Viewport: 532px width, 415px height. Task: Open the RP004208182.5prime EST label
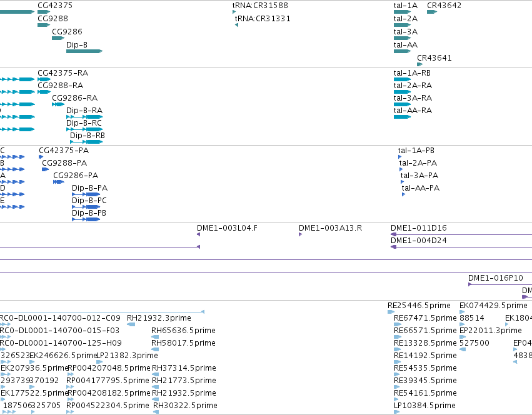point(109,393)
